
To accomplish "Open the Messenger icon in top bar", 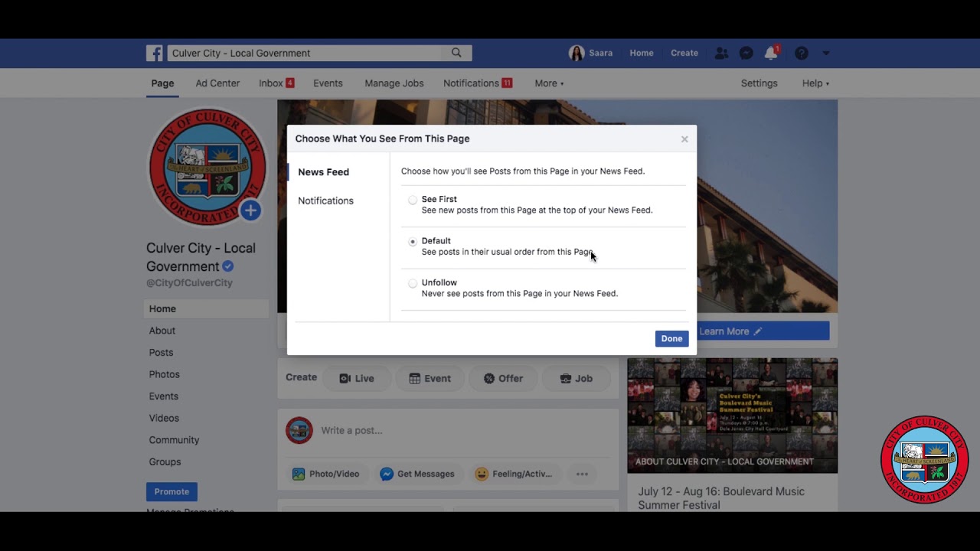I will click(746, 53).
